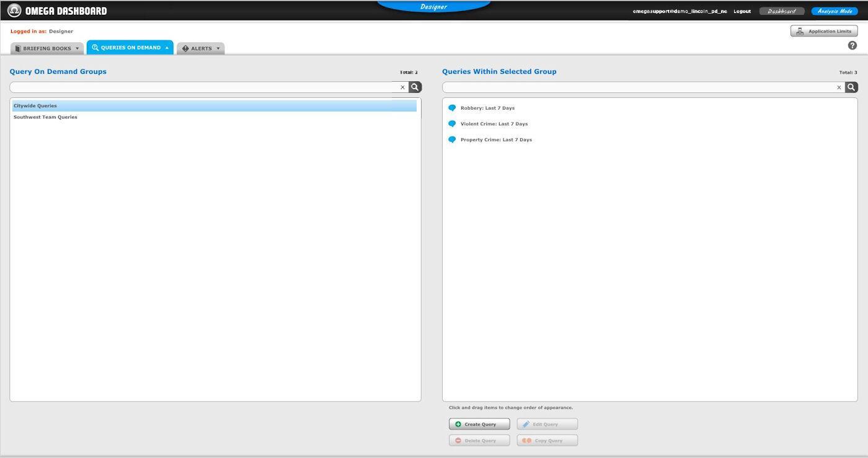
Task: Click the Logout link
Action: [742, 11]
